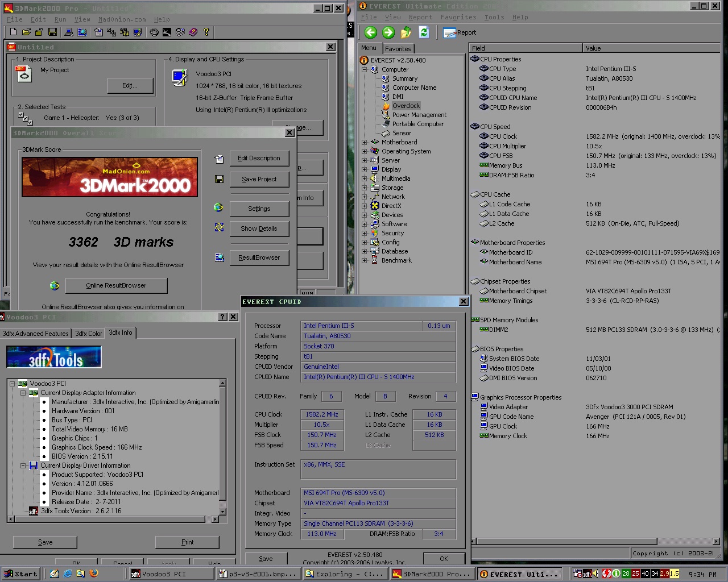Image resolution: width=728 pixels, height=582 pixels.
Task: Click the Settings button in score dialog
Action: [x=259, y=209]
